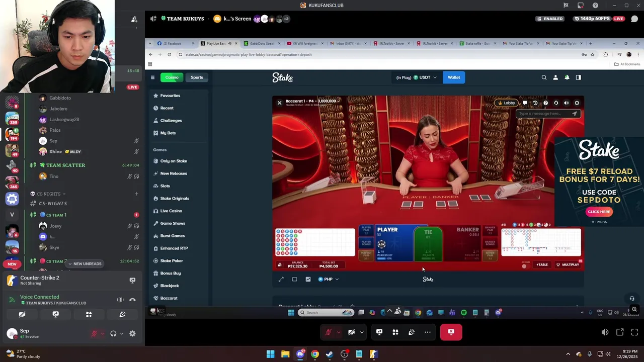The width and height of the screenshot is (644, 362).
Task: Open the Stake user profile icon
Action: [x=555, y=77]
